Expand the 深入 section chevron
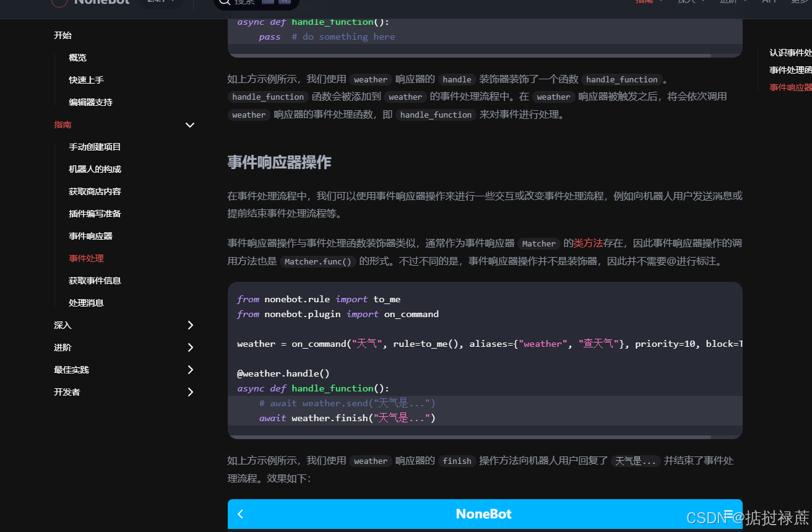The width and height of the screenshot is (812, 532). 190,325
